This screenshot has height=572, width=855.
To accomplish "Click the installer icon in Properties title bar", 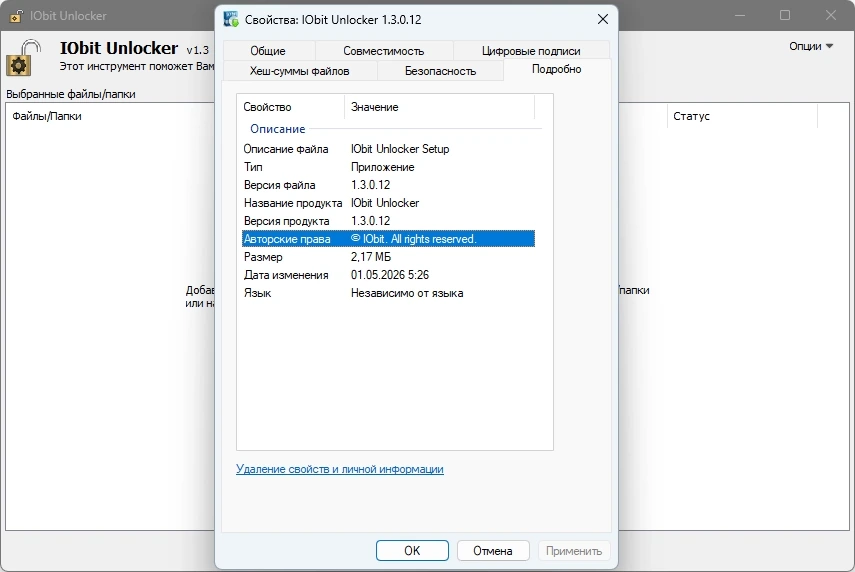I will [x=231, y=19].
